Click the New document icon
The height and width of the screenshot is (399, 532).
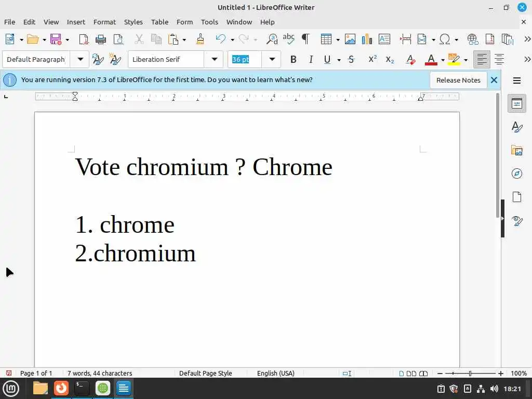tap(10, 39)
